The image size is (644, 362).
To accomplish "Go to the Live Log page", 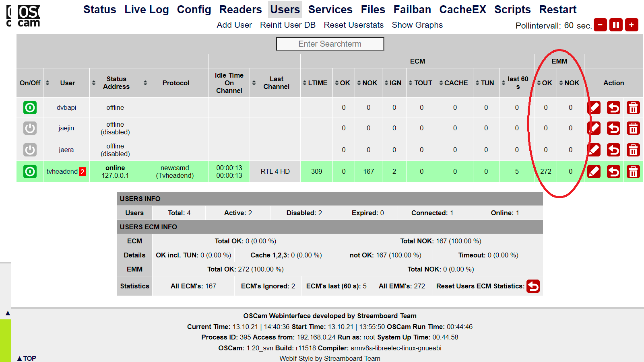I will (x=147, y=10).
